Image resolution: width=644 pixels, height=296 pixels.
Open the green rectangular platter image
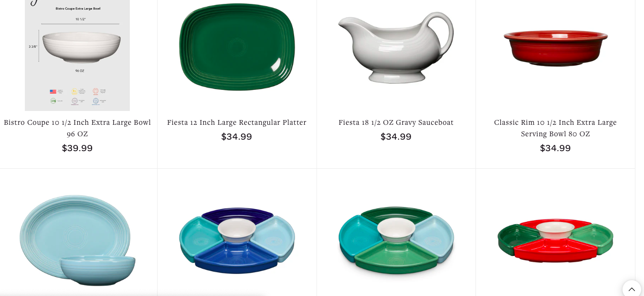tap(237, 46)
